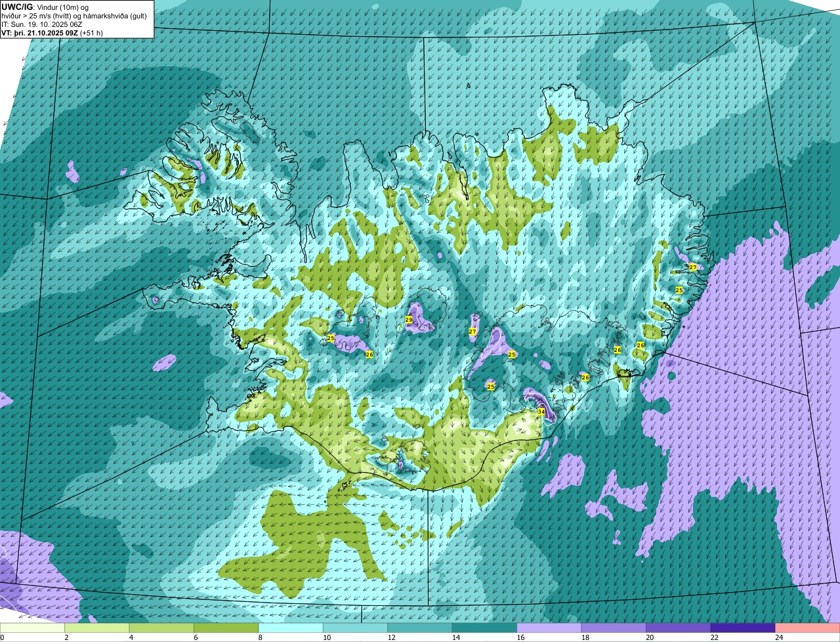Image resolution: width=840 pixels, height=642 pixels.
Task: Click the yellow 29 peak gust marker
Action: point(409,320)
